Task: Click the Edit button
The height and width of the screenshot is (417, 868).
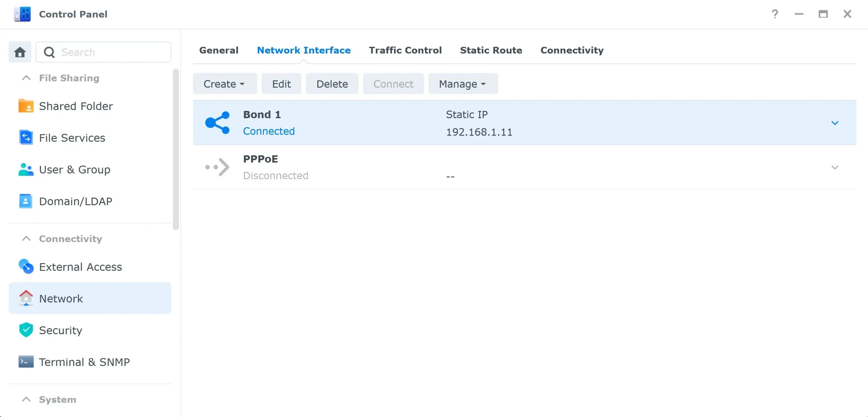Action: click(281, 83)
